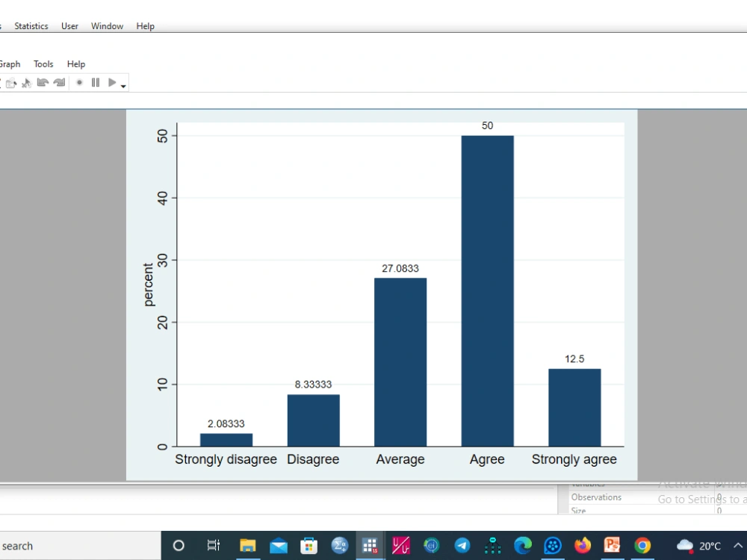747x560 pixels.
Task: Click the Strongly agree bar
Action: 574,408
